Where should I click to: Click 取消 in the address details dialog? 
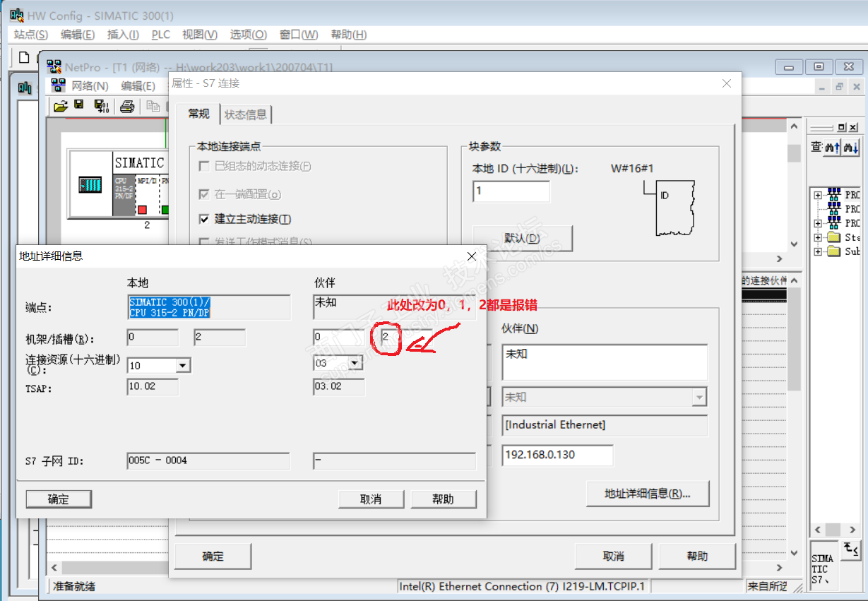[371, 499]
